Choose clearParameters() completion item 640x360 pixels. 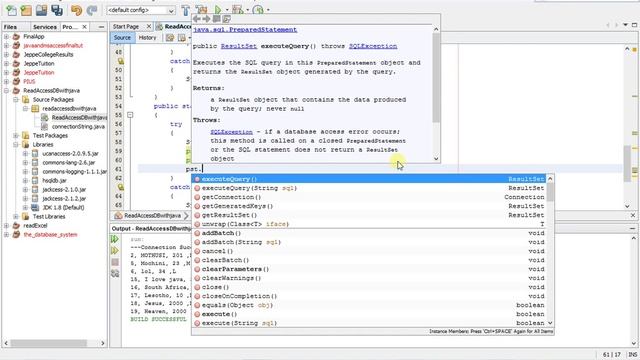370,269
